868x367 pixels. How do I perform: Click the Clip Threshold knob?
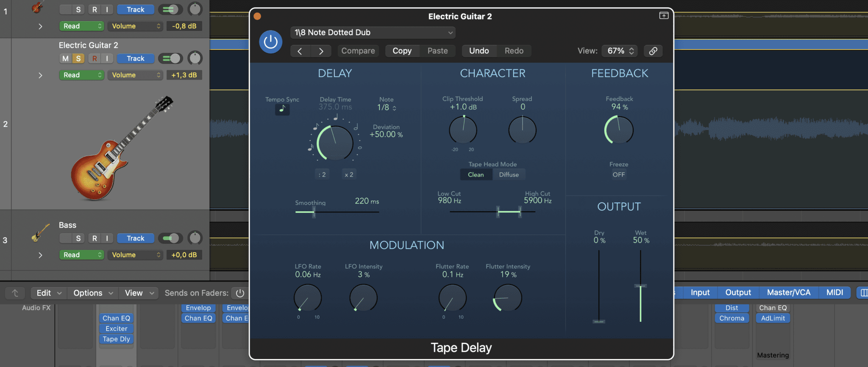click(463, 130)
